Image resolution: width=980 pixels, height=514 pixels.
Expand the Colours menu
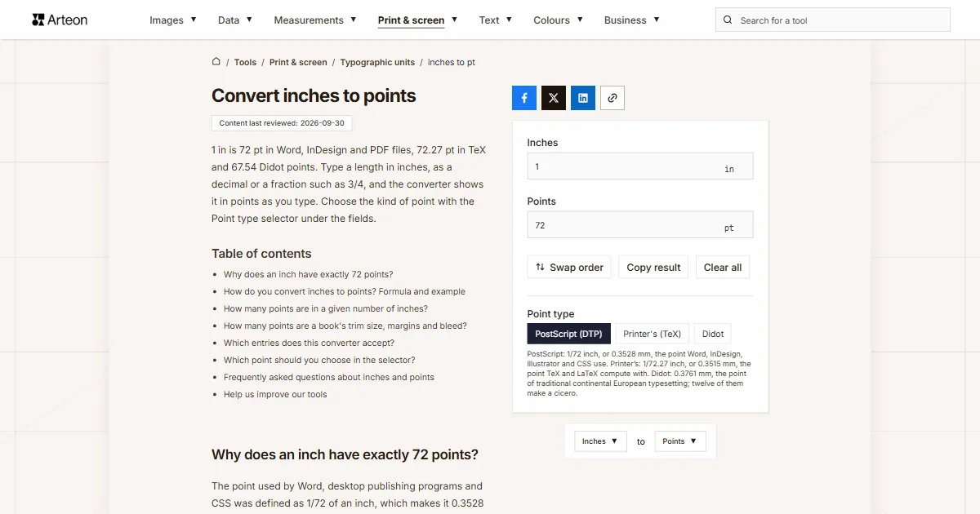click(559, 20)
